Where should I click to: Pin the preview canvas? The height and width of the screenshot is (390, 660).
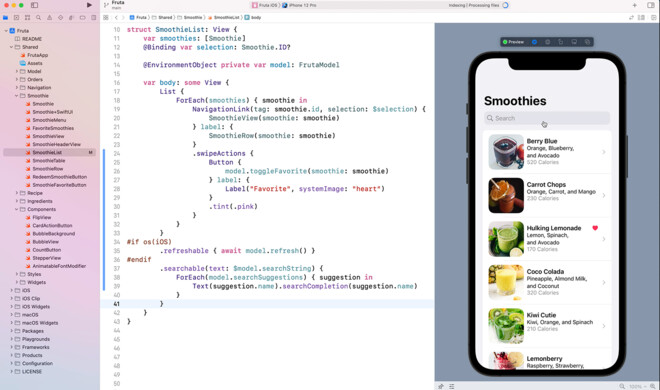pos(441,386)
